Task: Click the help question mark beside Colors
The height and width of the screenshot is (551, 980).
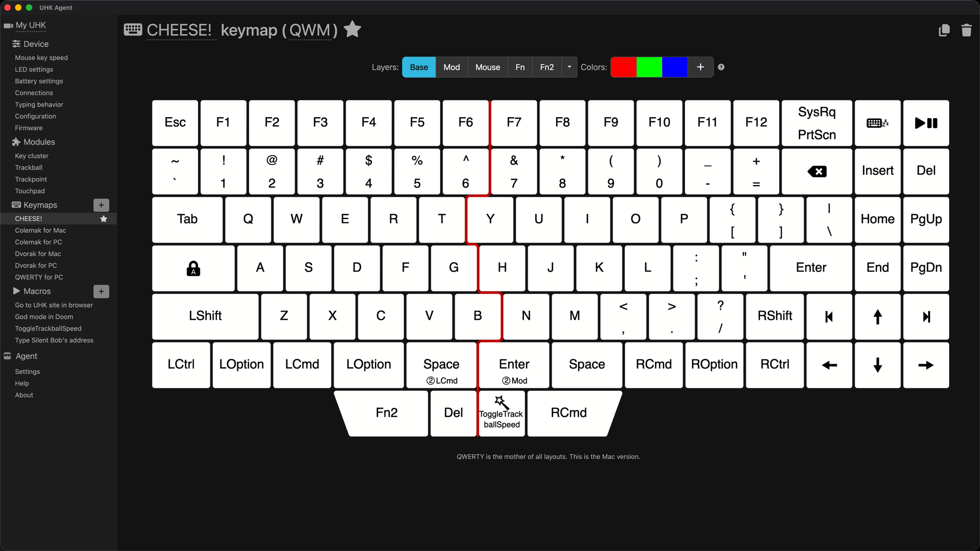Action: point(721,67)
